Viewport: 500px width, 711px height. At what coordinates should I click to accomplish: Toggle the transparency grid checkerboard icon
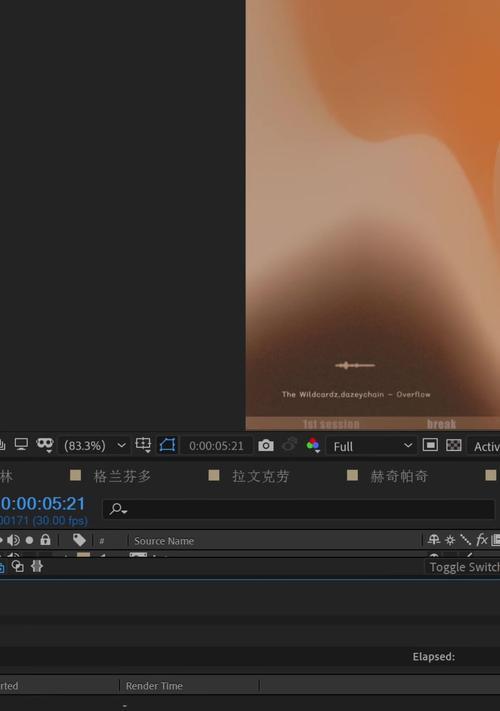pos(454,445)
